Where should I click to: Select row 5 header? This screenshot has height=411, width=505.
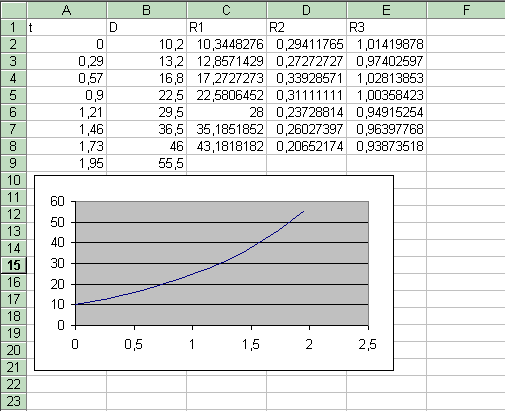pos(13,95)
